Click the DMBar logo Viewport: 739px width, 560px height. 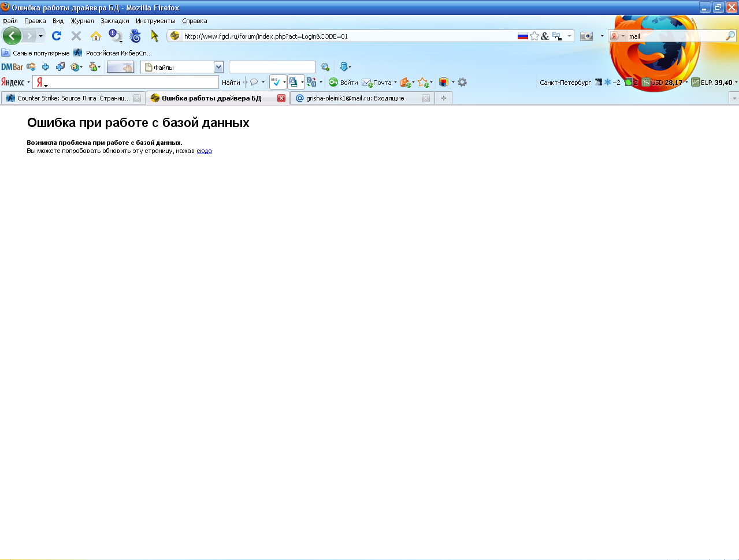point(12,67)
